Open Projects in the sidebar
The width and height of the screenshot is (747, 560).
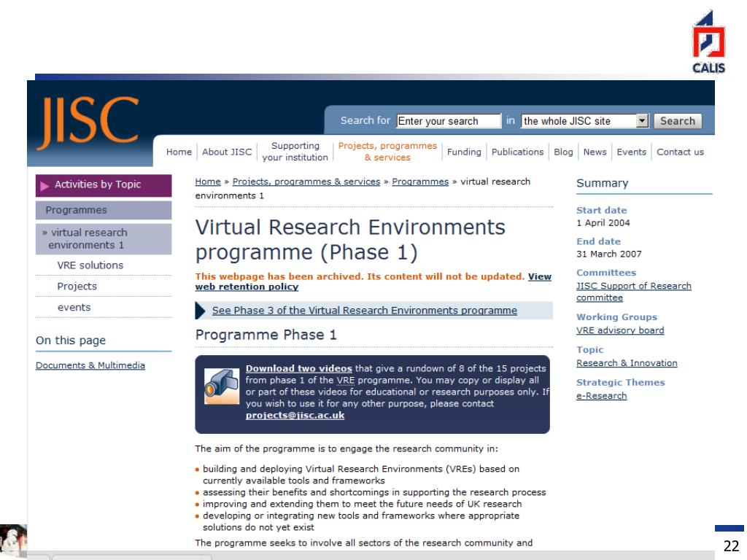tap(77, 286)
